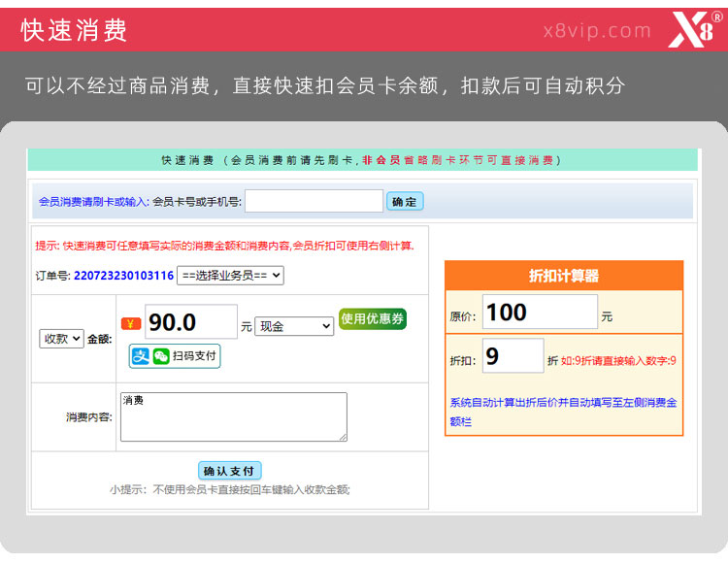Click the WeChat Pay icon in scan payment
This screenshot has height=563, width=728.
coord(160,356)
